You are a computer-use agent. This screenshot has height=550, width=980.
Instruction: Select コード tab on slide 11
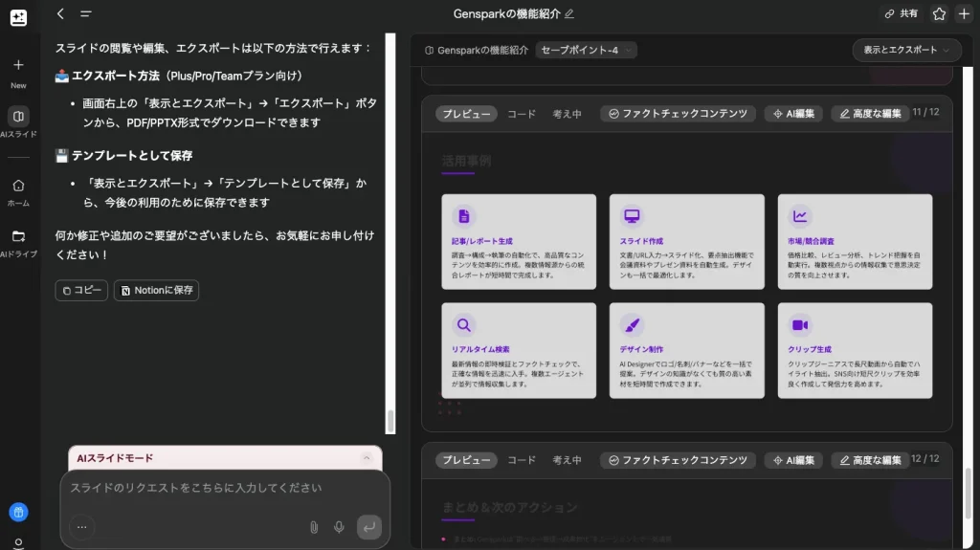tap(522, 114)
